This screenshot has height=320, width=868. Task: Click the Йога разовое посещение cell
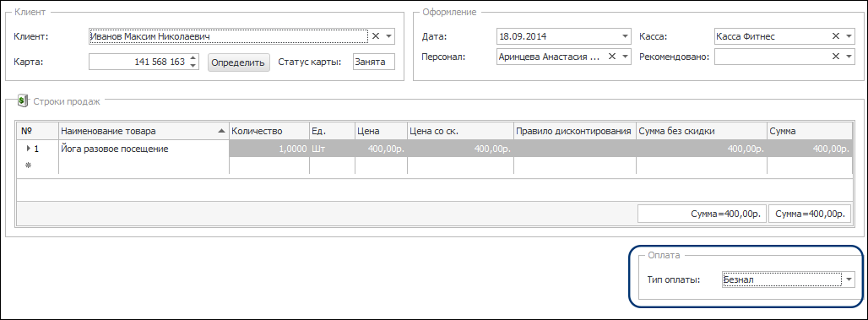(144, 149)
